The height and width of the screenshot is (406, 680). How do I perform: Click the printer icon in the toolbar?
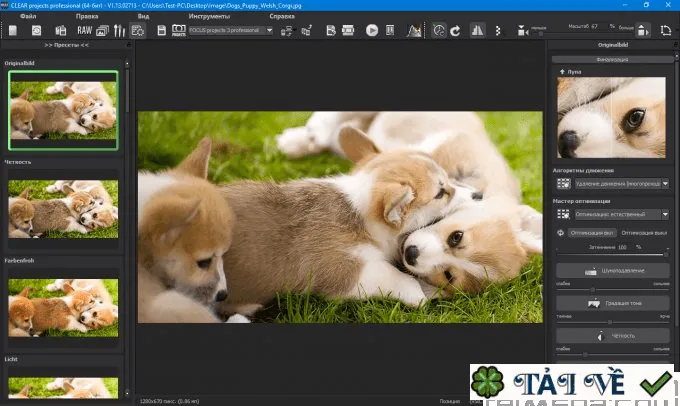point(348,30)
